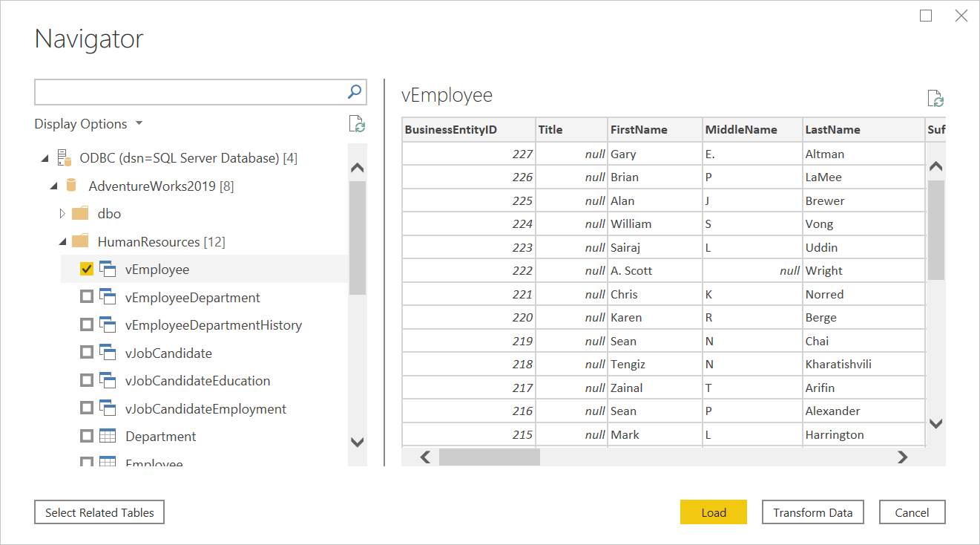Click the Department table icon
Screen dimensions: 980x545
click(x=108, y=437)
